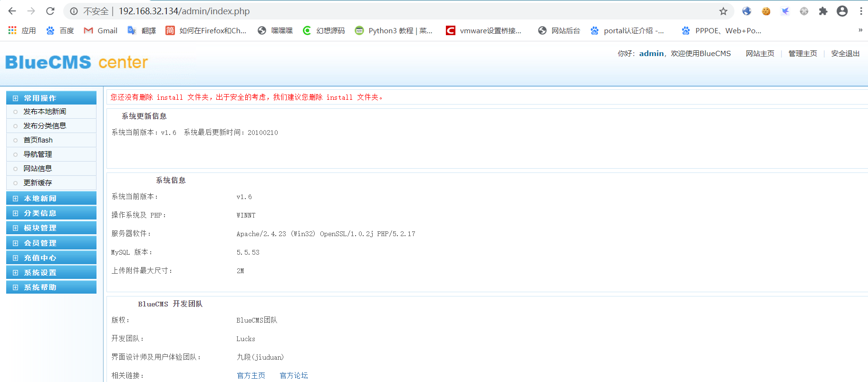This screenshot has height=382, width=868.
Task: Click the blue globe extension icon
Action: tap(747, 11)
